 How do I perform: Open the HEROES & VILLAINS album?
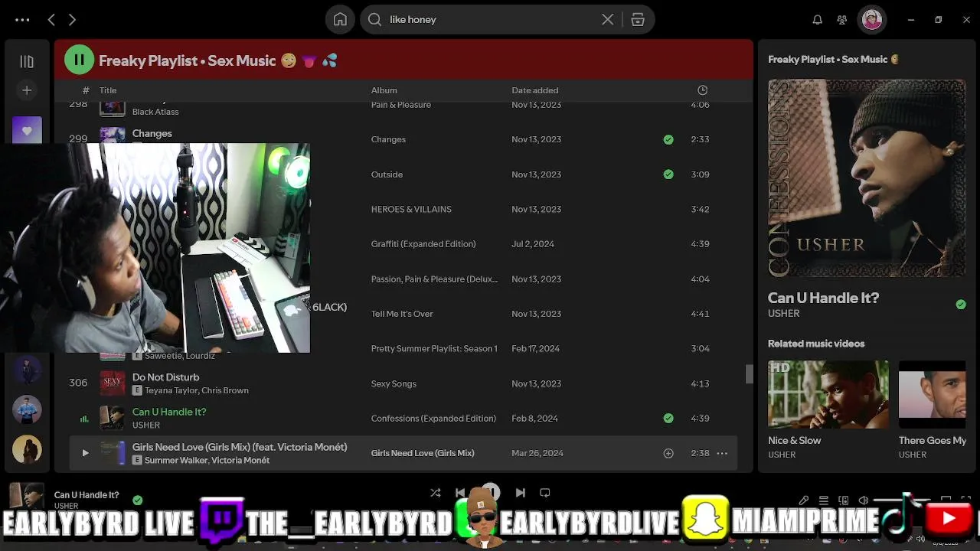(x=411, y=209)
